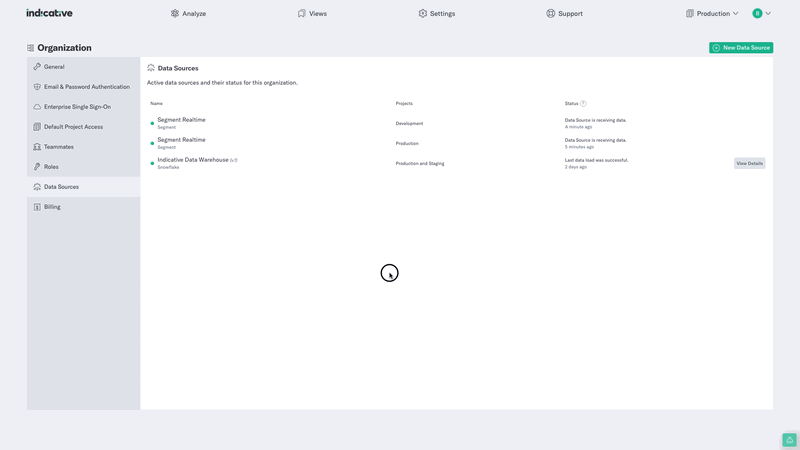
Task: Expand the user account dropdown chevron
Action: click(768, 14)
